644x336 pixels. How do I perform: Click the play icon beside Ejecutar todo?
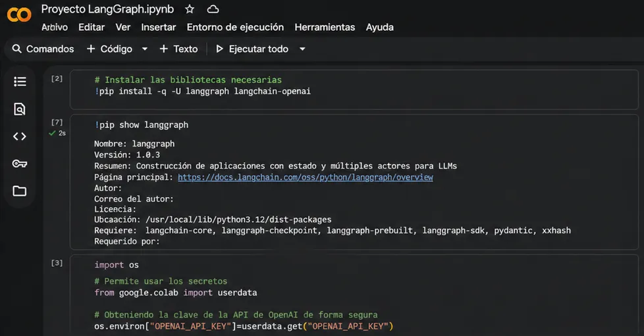click(x=220, y=49)
